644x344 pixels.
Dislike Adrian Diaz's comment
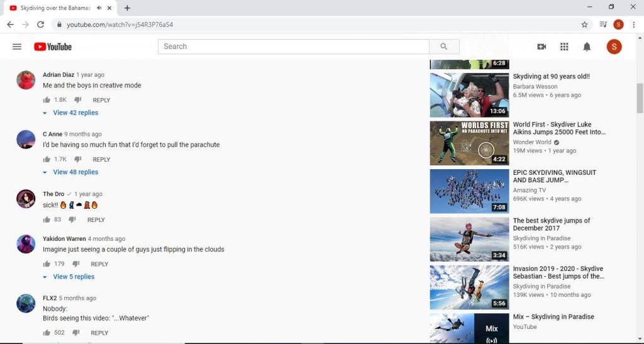(77, 100)
